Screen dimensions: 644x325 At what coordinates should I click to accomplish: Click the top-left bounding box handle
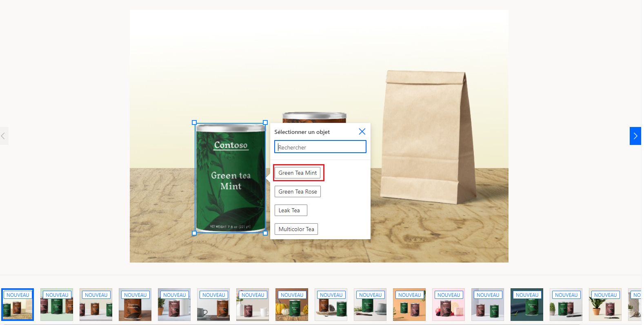[194, 122]
